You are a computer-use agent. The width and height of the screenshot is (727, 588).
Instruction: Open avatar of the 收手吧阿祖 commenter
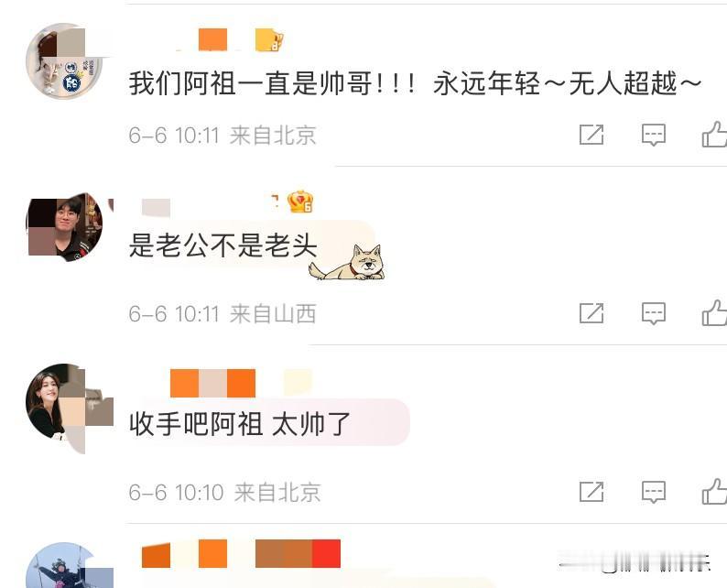tap(64, 401)
